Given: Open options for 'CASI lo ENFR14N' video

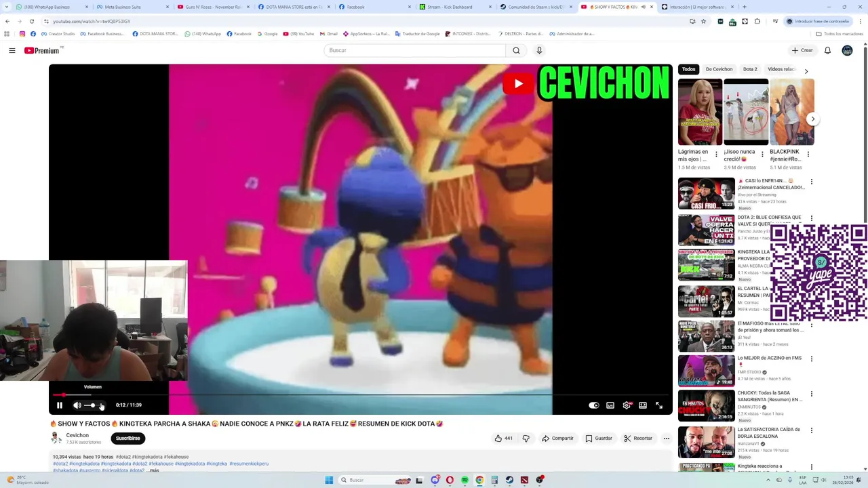Looking at the screenshot, I should click(x=811, y=182).
